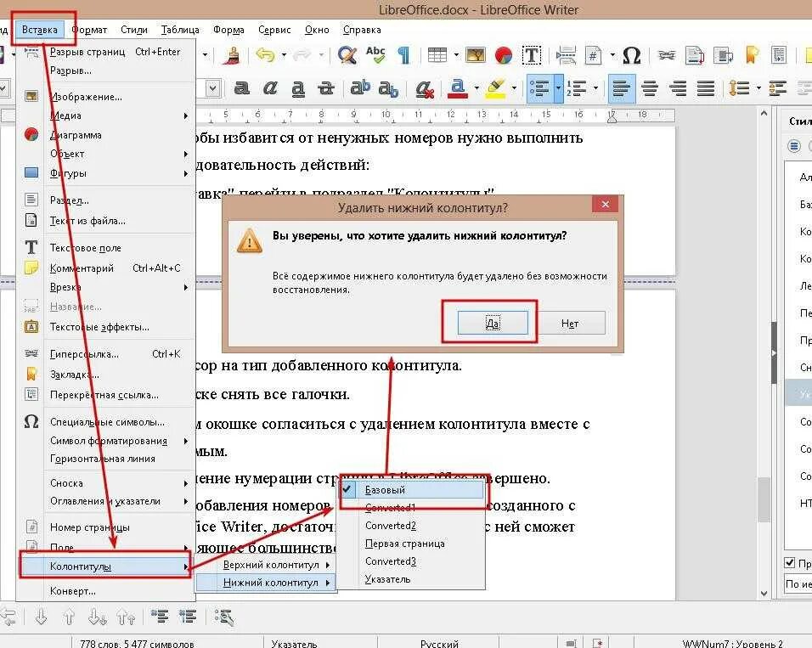The width and height of the screenshot is (812, 648).
Task: Insert a bookmark toolbar icon
Action: [x=752, y=55]
